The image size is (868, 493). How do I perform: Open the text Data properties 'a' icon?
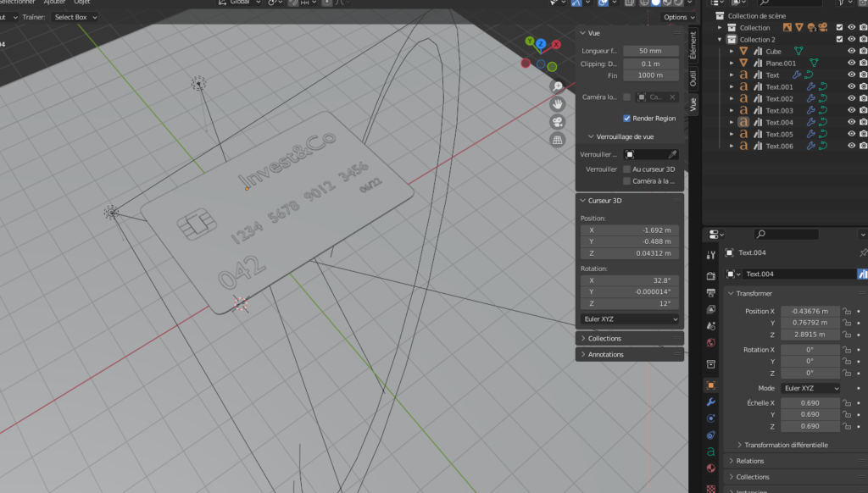[x=711, y=451]
